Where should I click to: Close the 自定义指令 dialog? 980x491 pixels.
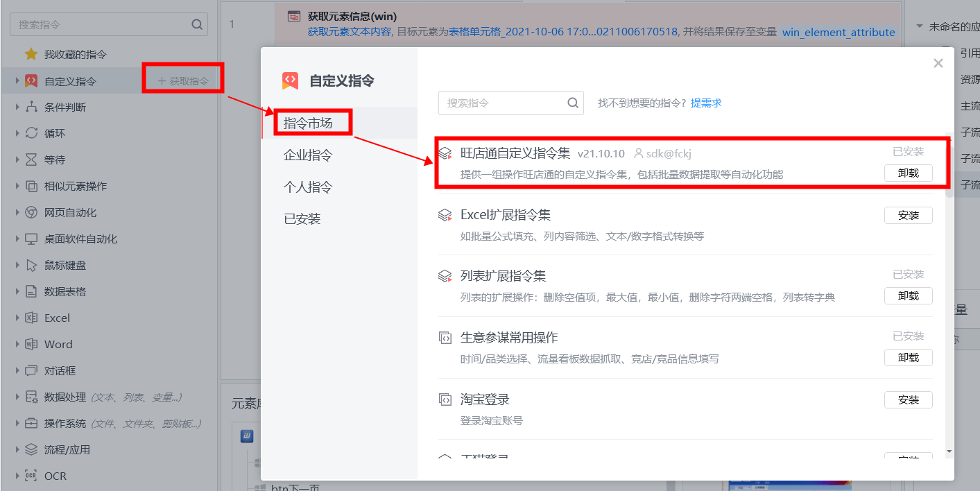click(938, 63)
